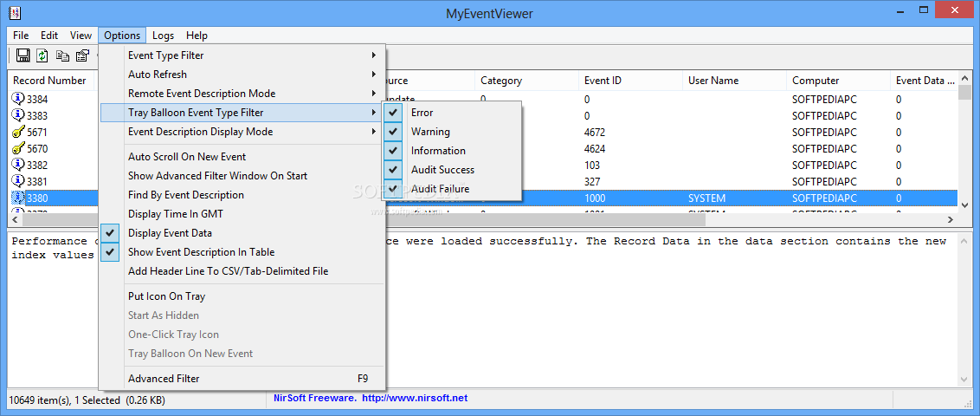Screen dimensions: 980x416
Task: Sort by Category column header
Action: coord(527,81)
